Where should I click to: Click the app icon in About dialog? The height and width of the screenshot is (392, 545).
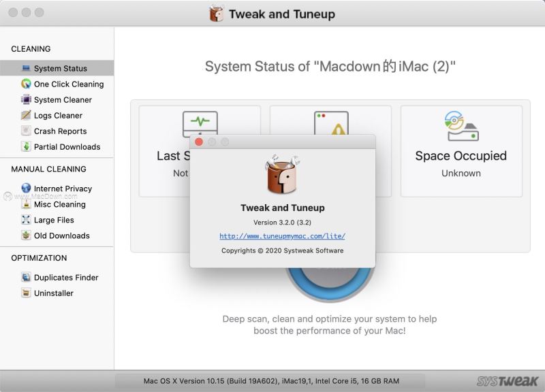282,174
